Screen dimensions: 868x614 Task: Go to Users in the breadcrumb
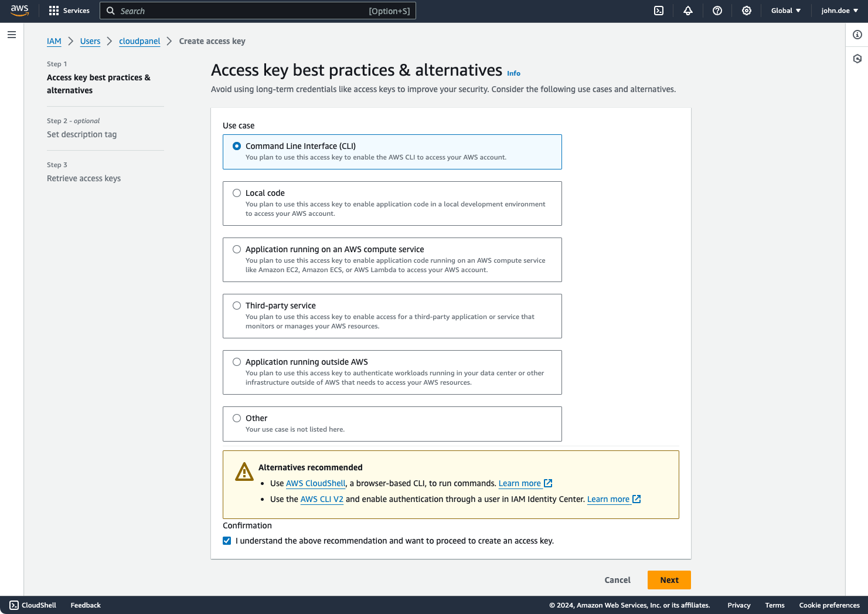coord(90,41)
